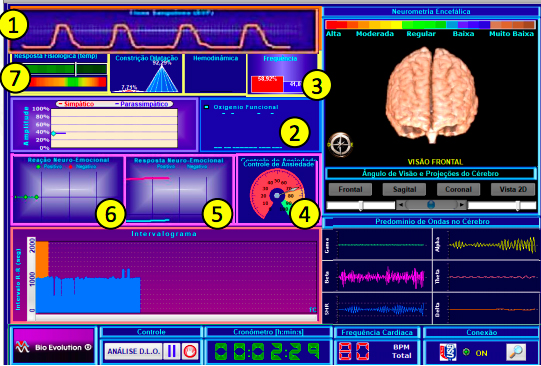
Task: Click the "Regular" scale label
Action: tap(421, 34)
